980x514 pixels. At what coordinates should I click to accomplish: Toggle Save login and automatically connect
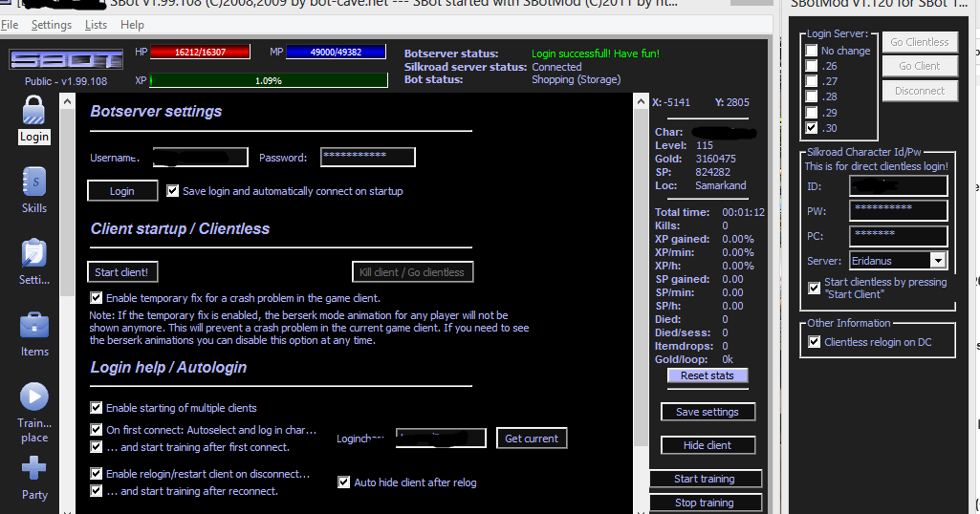(x=172, y=191)
